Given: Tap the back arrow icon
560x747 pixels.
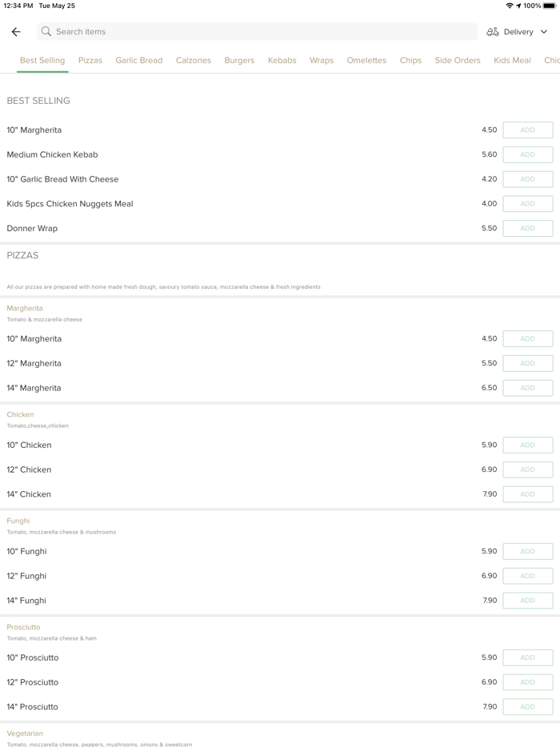Looking at the screenshot, I should click(16, 32).
